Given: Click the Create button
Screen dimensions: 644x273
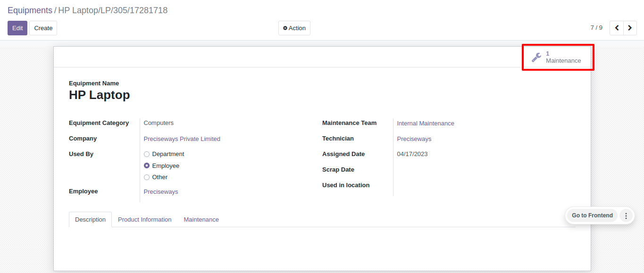Looking at the screenshot, I should pos(43,28).
